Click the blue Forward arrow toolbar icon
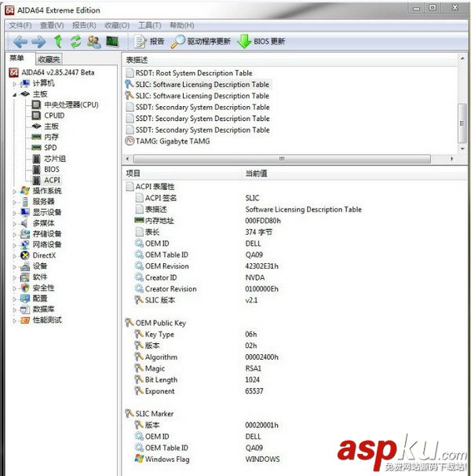This screenshot has height=476, width=471. coord(38,42)
